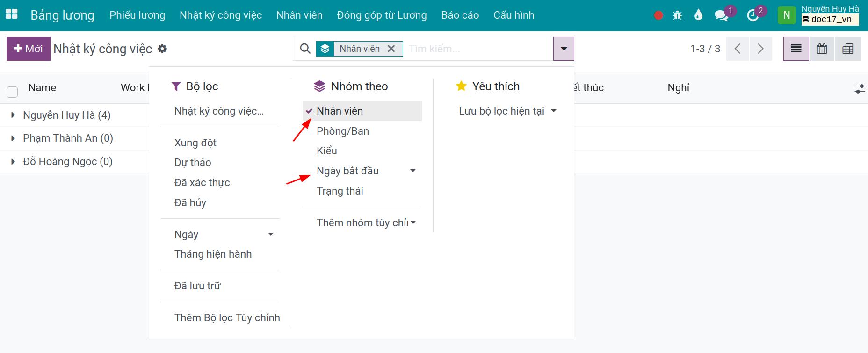Click the water drop icon in navbar
This screenshot has width=868, height=353.
click(x=698, y=15)
